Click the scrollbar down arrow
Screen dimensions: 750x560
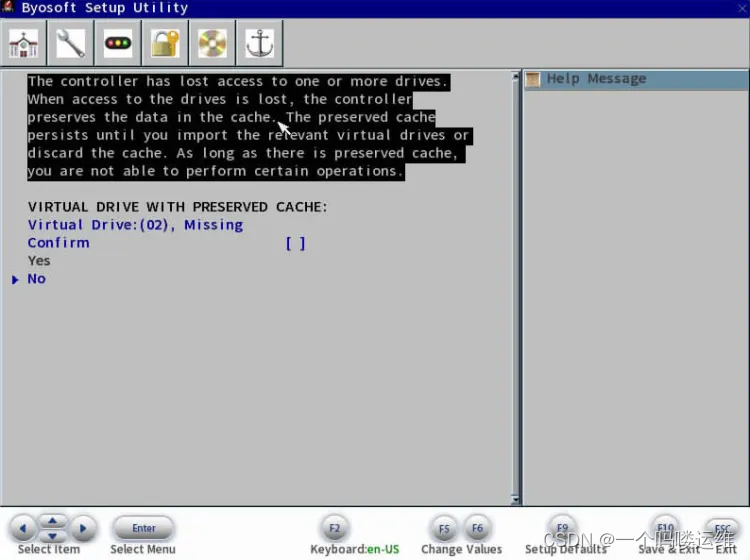515,499
